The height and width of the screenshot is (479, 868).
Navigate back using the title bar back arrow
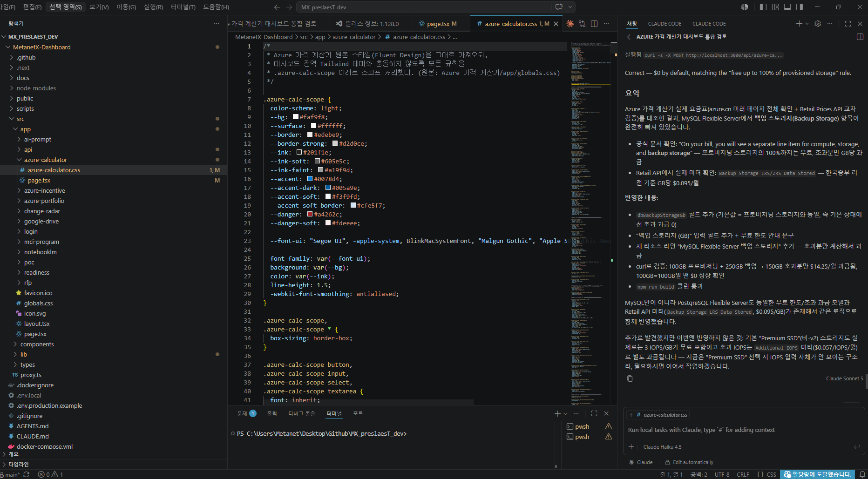[277, 7]
